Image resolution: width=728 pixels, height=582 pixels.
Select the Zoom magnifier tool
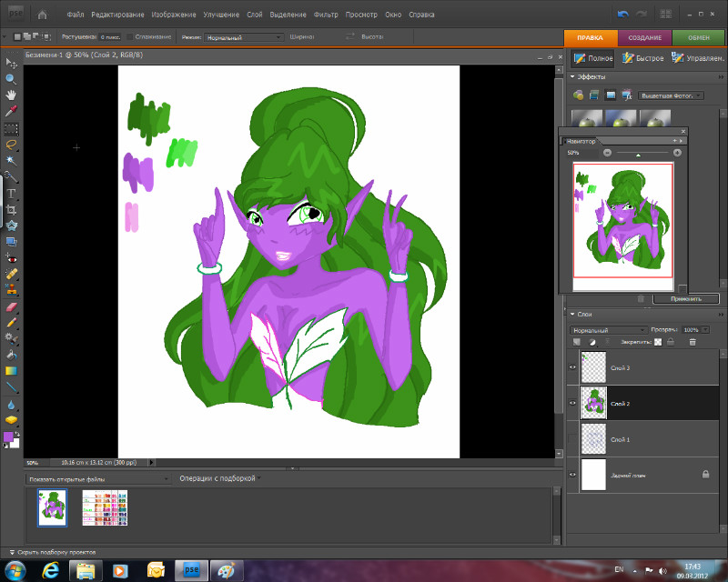12,78
